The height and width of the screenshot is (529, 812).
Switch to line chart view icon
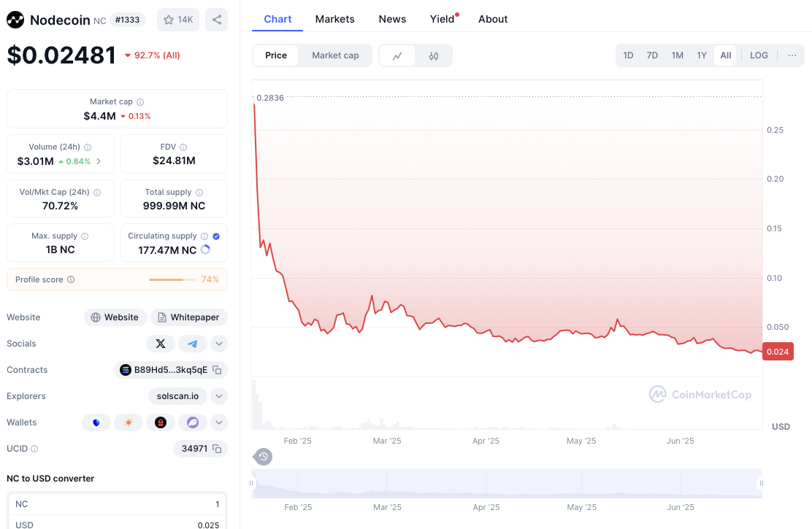[x=397, y=55]
